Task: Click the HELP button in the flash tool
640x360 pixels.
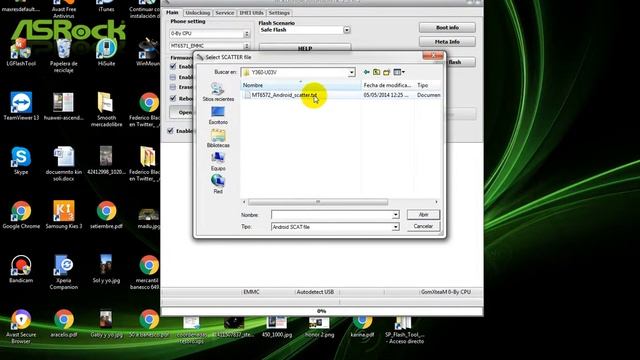Action: coord(305,47)
